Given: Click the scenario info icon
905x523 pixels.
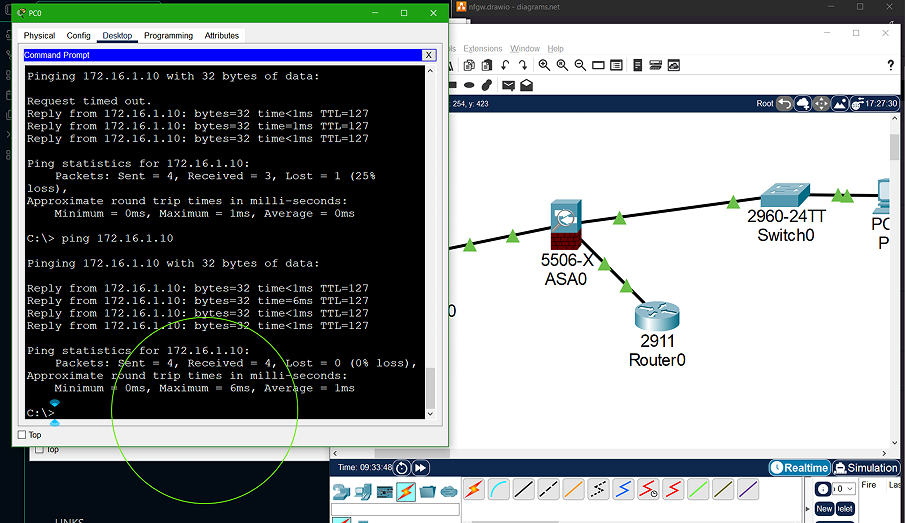Looking at the screenshot, I should coord(823,489).
